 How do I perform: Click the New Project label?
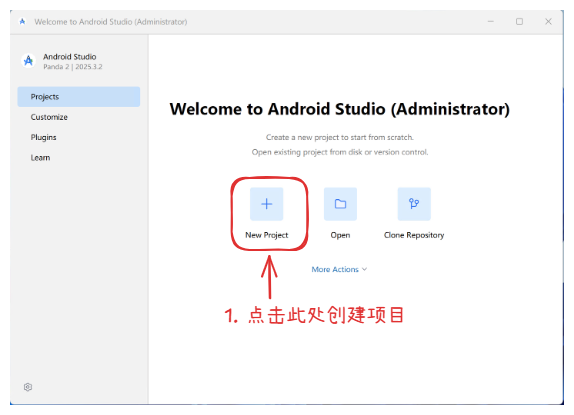click(x=266, y=235)
